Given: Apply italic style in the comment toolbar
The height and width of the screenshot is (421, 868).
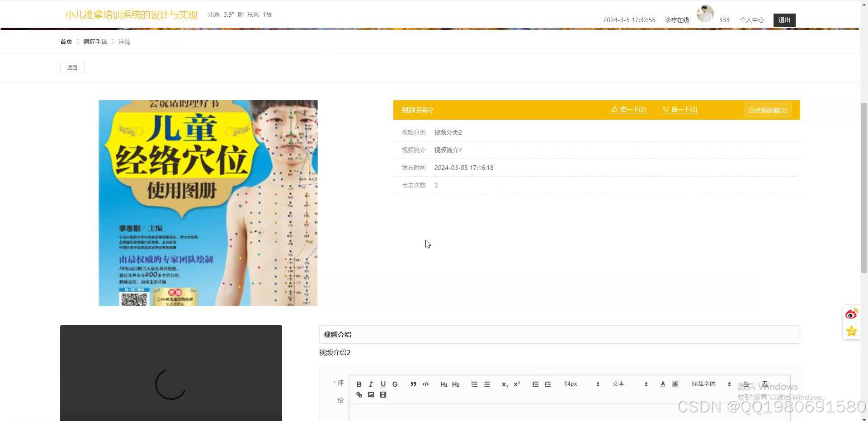Looking at the screenshot, I should 371,384.
